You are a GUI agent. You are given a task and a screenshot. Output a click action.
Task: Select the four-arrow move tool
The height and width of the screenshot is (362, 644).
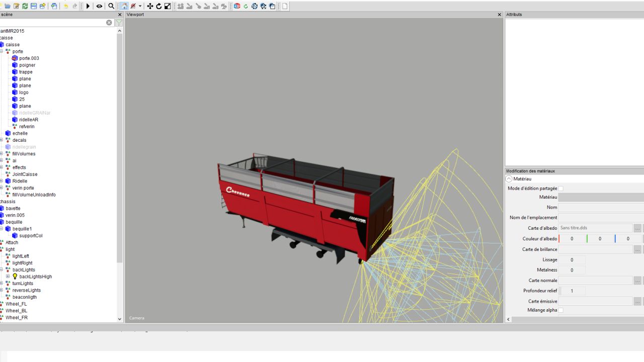(150, 6)
